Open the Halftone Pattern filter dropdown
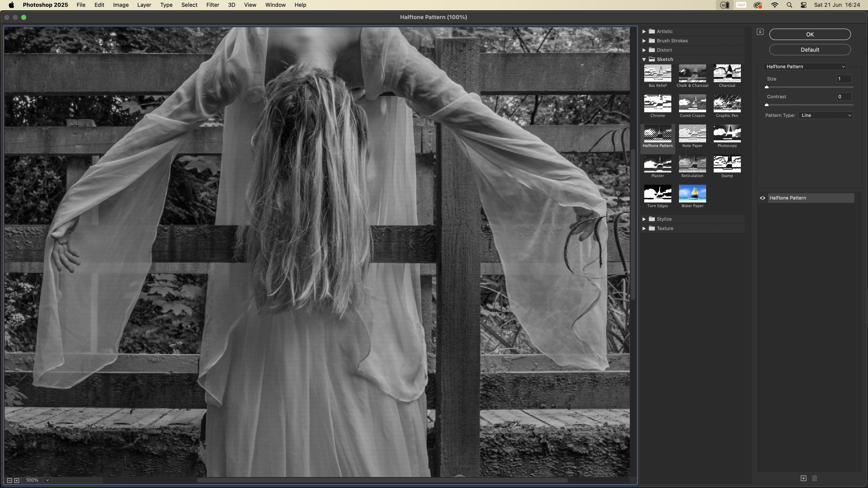The width and height of the screenshot is (868, 488). [x=805, y=67]
